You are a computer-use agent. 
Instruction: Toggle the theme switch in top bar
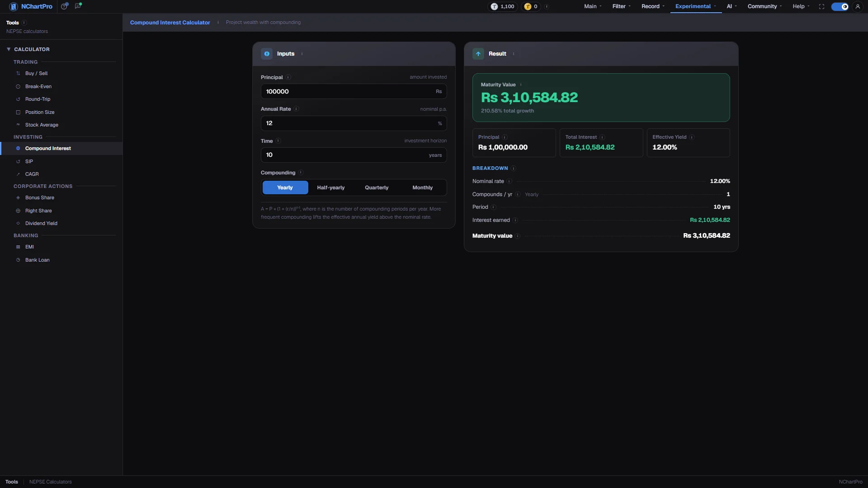coord(840,6)
